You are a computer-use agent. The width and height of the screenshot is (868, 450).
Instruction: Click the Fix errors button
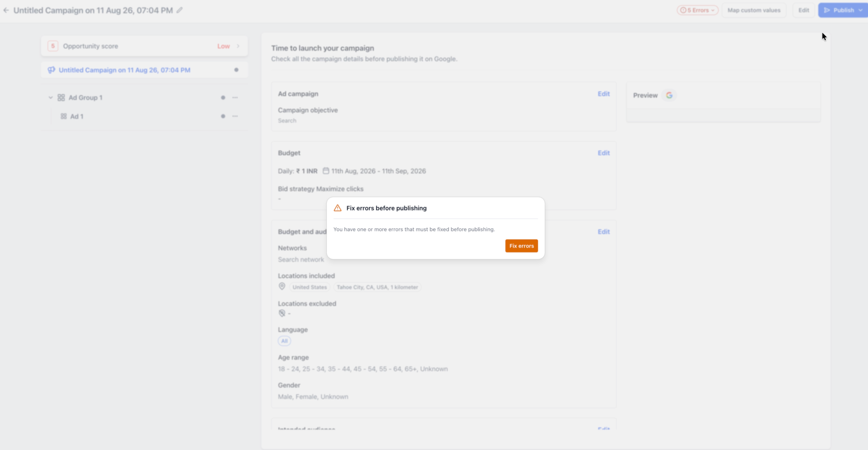521,246
